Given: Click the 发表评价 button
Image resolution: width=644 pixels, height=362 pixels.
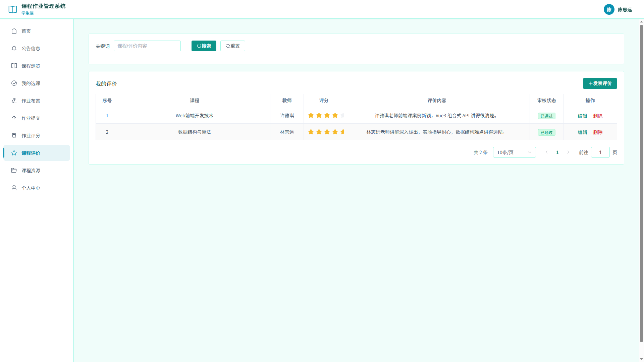Looking at the screenshot, I should (x=600, y=83).
